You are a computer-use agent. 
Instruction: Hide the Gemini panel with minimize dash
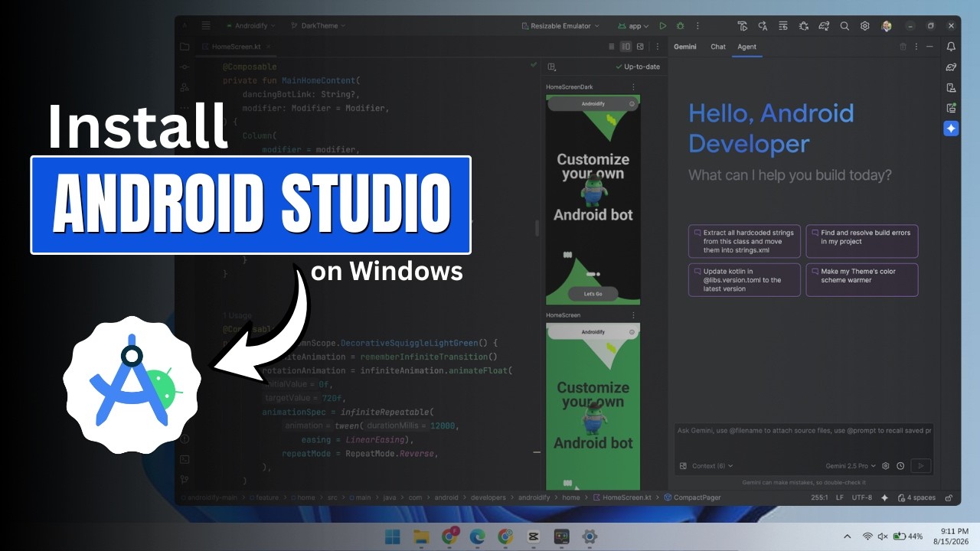pos(929,47)
